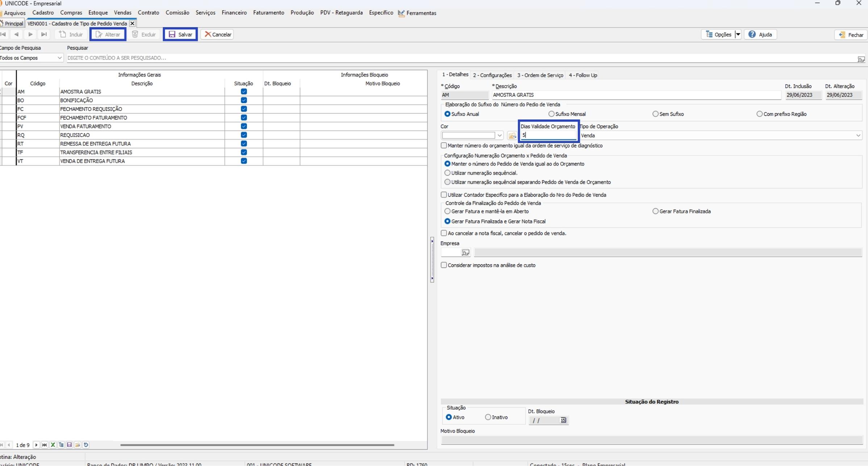Click the Cancelar button
The image size is (868, 466).
tap(217, 34)
